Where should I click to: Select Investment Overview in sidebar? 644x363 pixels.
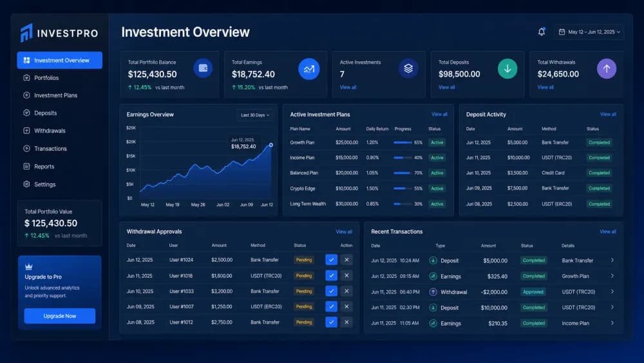coord(59,60)
